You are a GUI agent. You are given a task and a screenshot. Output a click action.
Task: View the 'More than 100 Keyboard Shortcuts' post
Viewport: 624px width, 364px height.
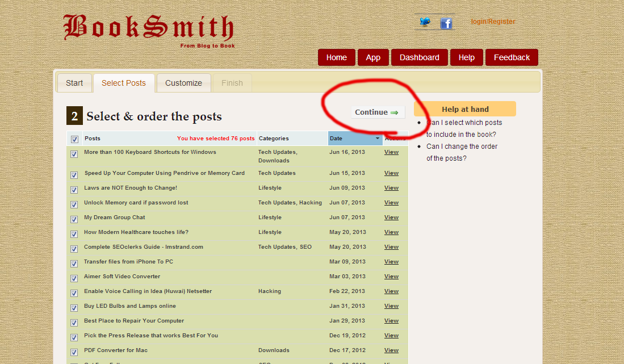coord(391,152)
